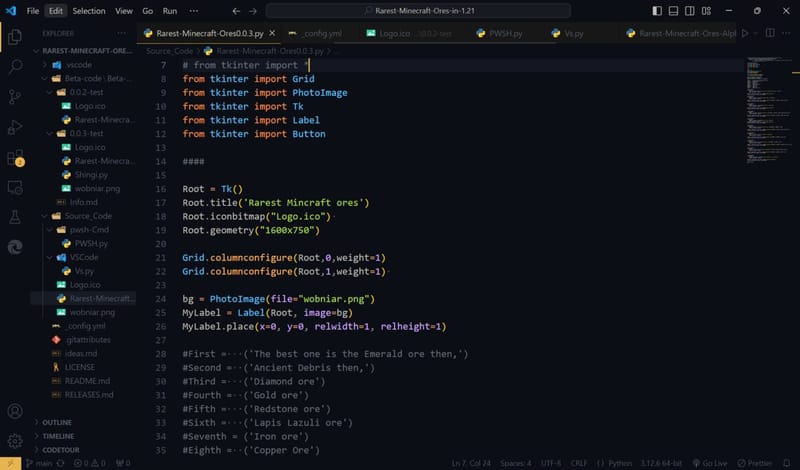Image resolution: width=800 pixels, height=470 pixels.
Task: Open the Edit menu
Action: coord(56,11)
